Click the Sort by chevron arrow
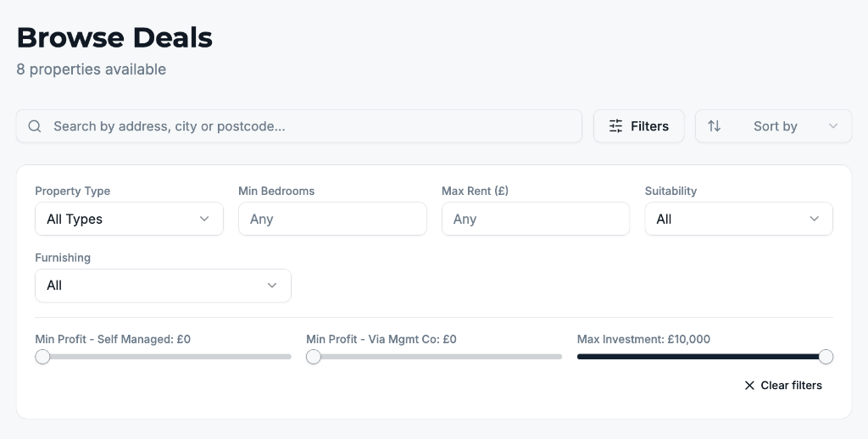This screenshot has width=868, height=439. point(832,126)
